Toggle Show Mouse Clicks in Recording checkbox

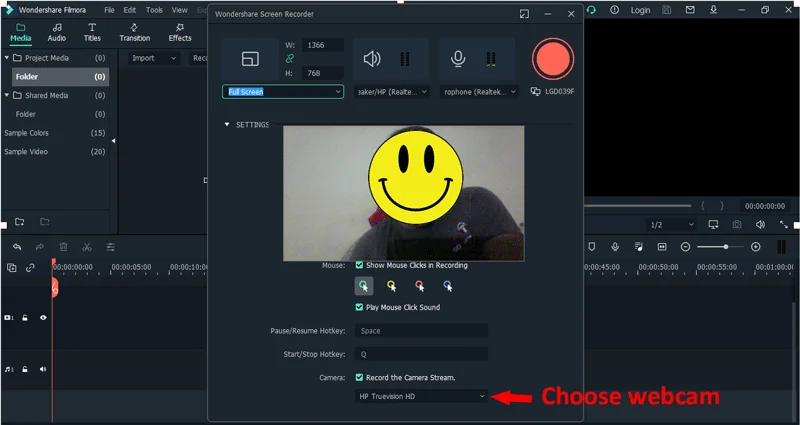pos(359,265)
